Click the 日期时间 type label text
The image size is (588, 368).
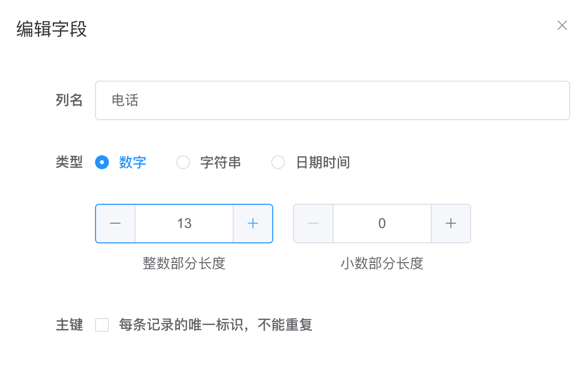pos(323,163)
